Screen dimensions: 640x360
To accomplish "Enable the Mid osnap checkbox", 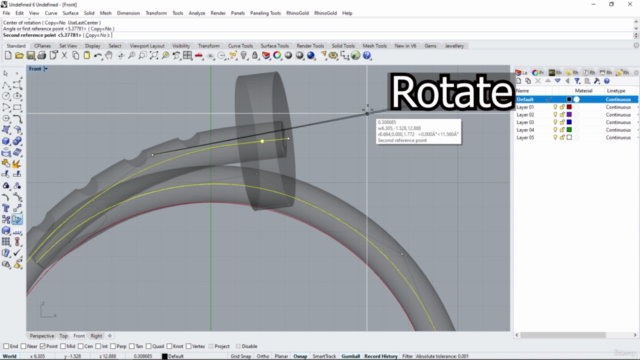I will [63, 346].
